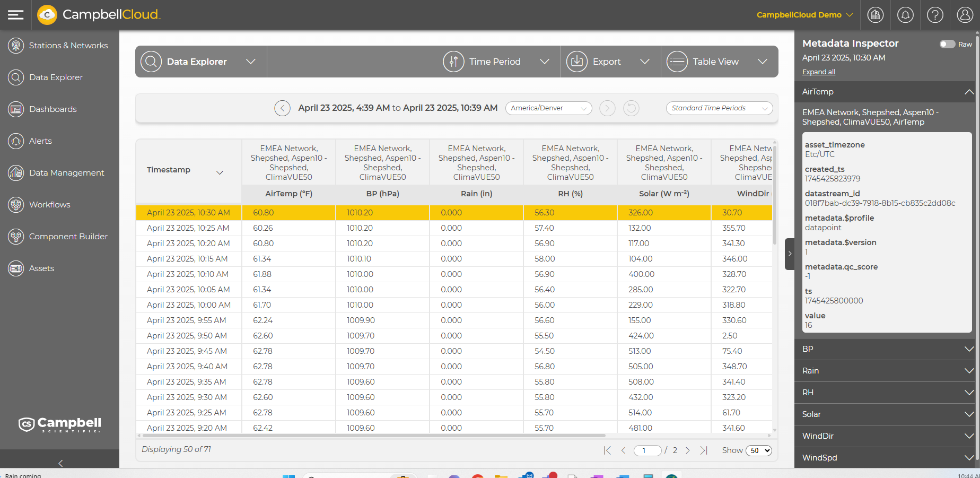Open the hamburger main menu
This screenshot has height=478, width=980.
pos(15,15)
